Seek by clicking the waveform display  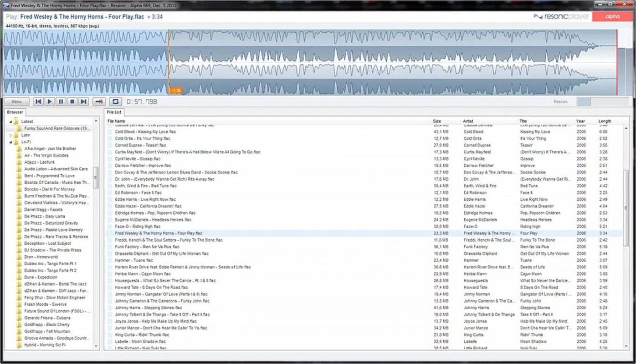tap(310, 62)
